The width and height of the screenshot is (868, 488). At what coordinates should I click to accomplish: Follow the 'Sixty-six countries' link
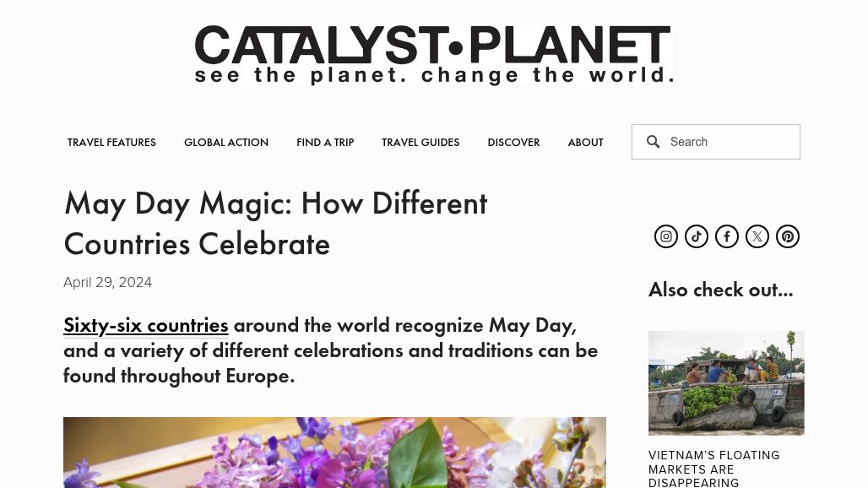click(146, 325)
